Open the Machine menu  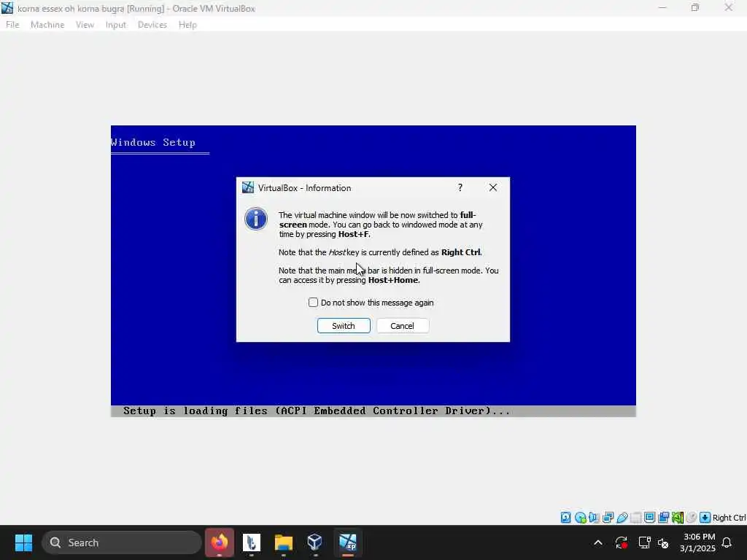click(x=47, y=25)
